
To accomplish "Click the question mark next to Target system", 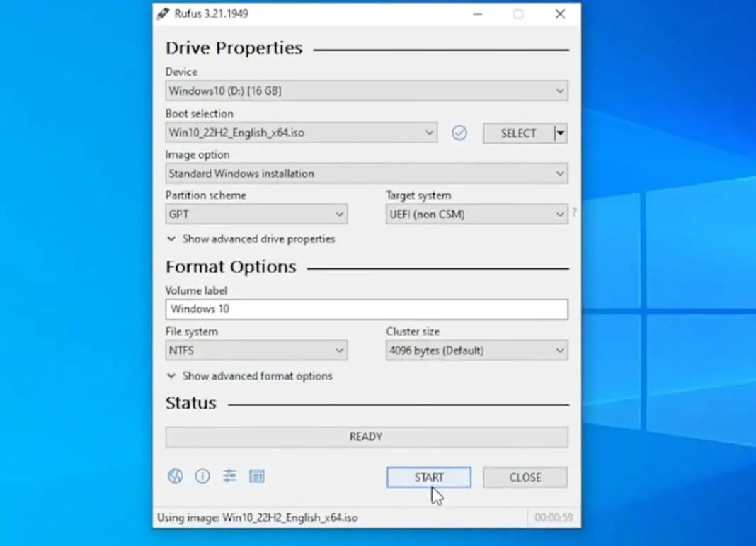I will [x=573, y=212].
